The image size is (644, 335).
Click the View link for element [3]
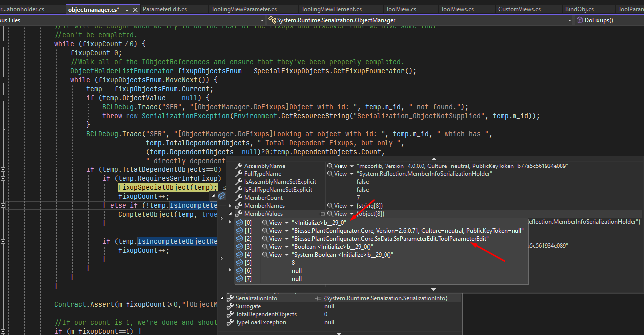point(274,247)
